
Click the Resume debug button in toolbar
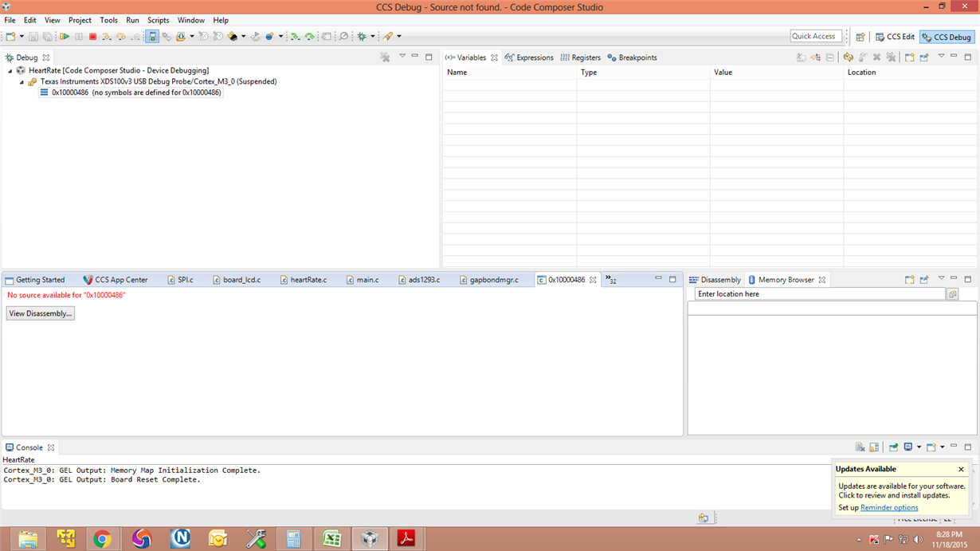[x=65, y=37]
